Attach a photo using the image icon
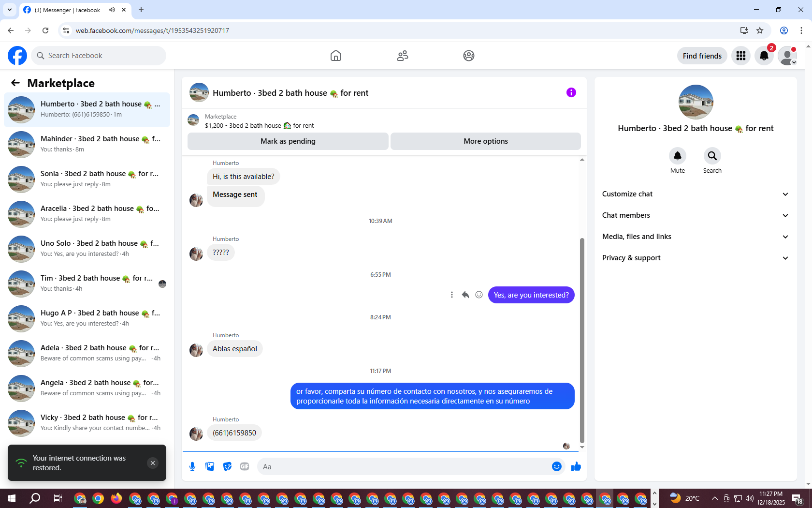The width and height of the screenshot is (812, 508). point(210,466)
